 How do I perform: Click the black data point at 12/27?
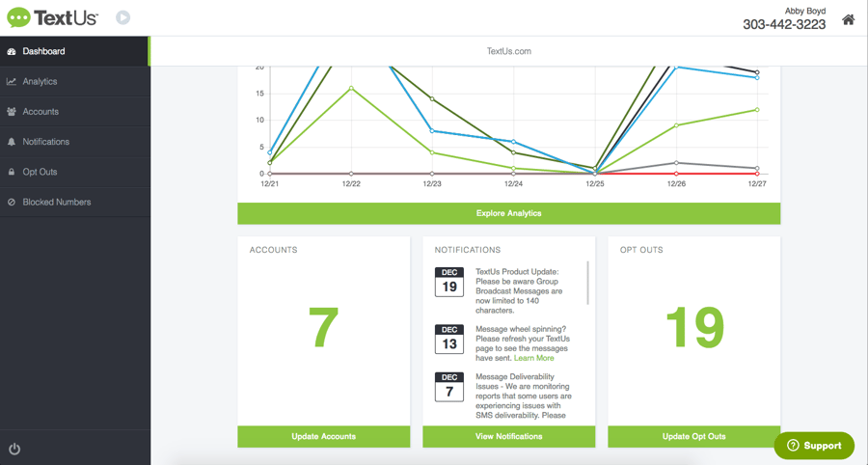tap(757, 72)
